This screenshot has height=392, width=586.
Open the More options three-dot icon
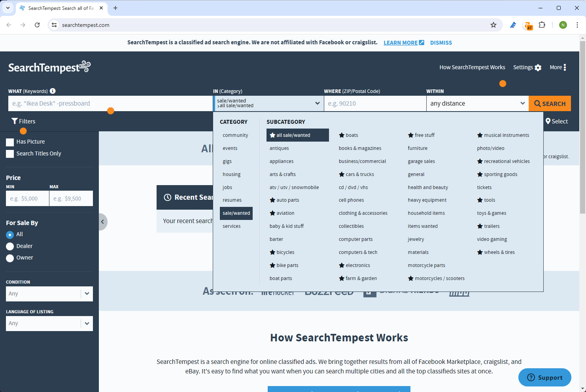[x=565, y=67]
